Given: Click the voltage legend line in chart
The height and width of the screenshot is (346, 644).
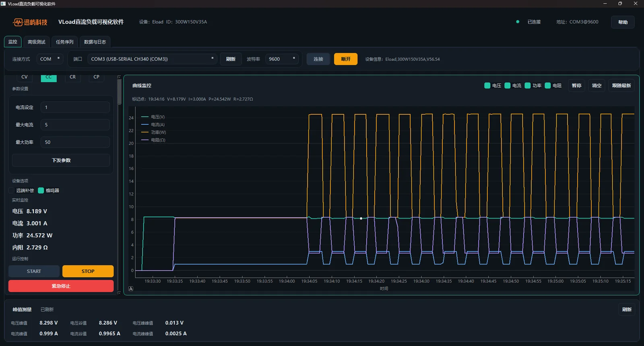Looking at the screenshot, I should click(145, 117).
